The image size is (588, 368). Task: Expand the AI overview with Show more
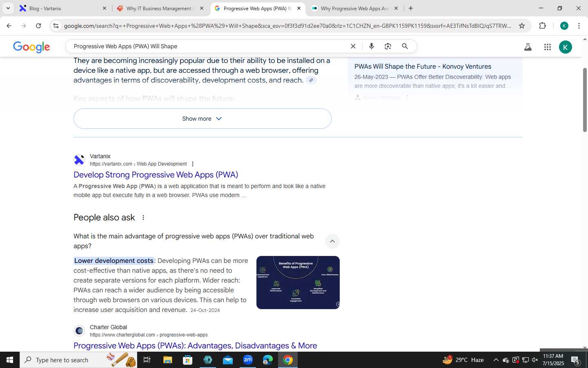tap(202, 119)
